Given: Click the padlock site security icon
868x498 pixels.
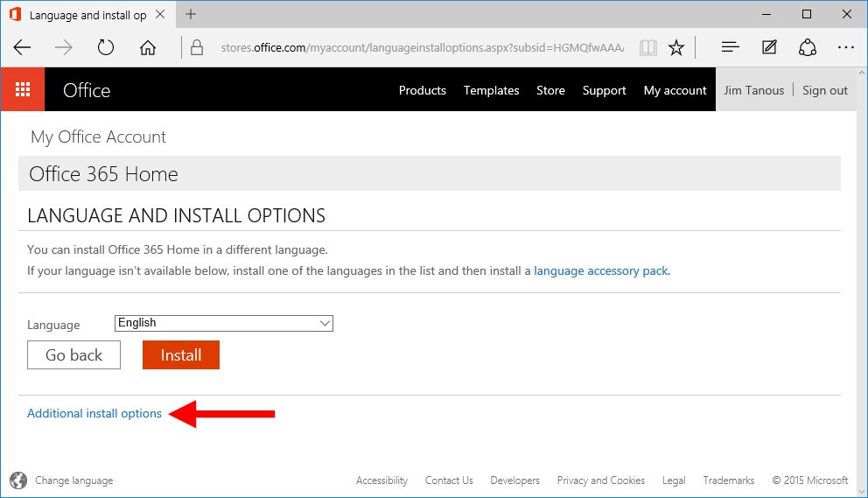Looking at the screenshot, I should pyautogui.click(x=197, y=47).
